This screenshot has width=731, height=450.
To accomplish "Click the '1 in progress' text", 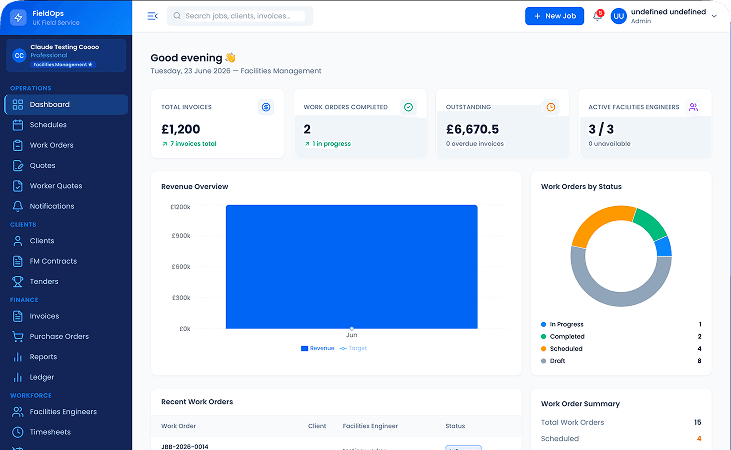I will (331, 144).
